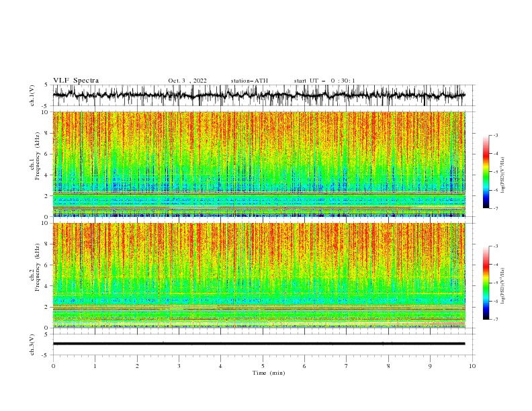Click the ch.2 frequency axis "2" tick
The image size is (532, 411).
click(x=47, y=307)
